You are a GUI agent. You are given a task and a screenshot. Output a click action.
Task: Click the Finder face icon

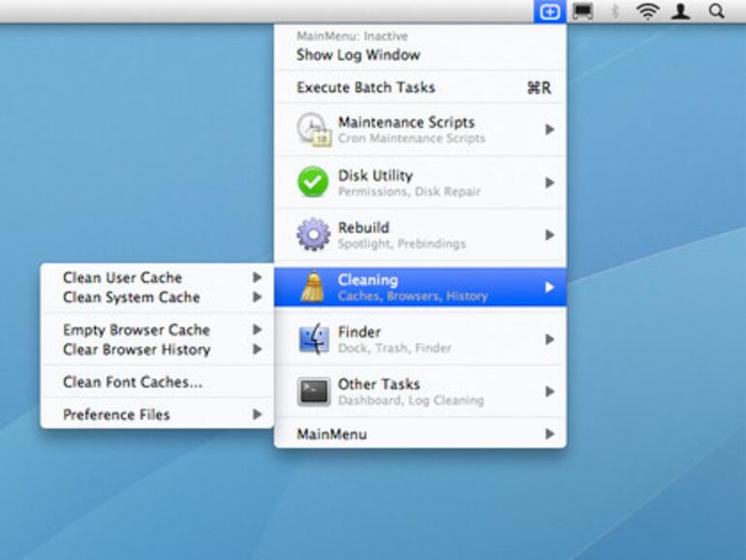coord(314,339)
